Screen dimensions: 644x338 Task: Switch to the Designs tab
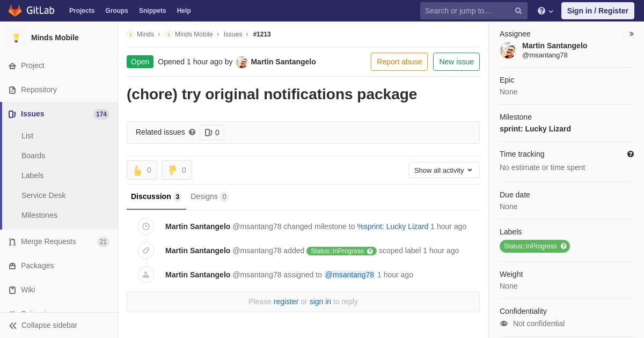(209, 196)
